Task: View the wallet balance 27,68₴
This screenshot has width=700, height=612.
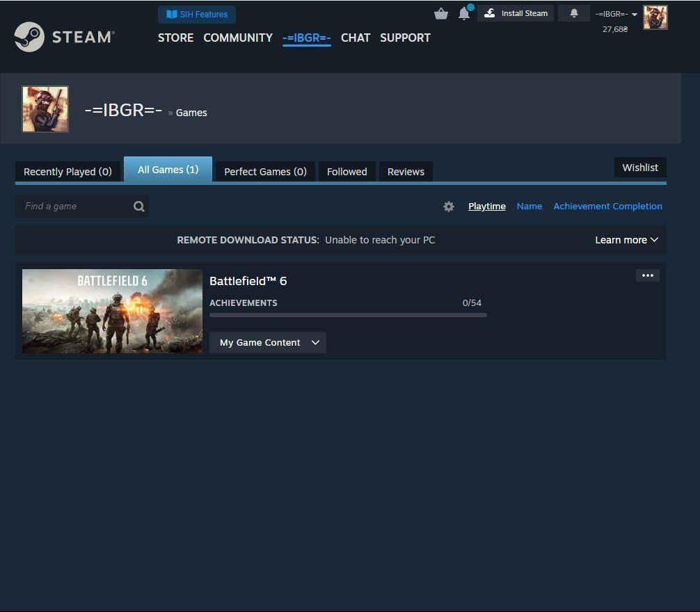Action: [x=614, y=29]
